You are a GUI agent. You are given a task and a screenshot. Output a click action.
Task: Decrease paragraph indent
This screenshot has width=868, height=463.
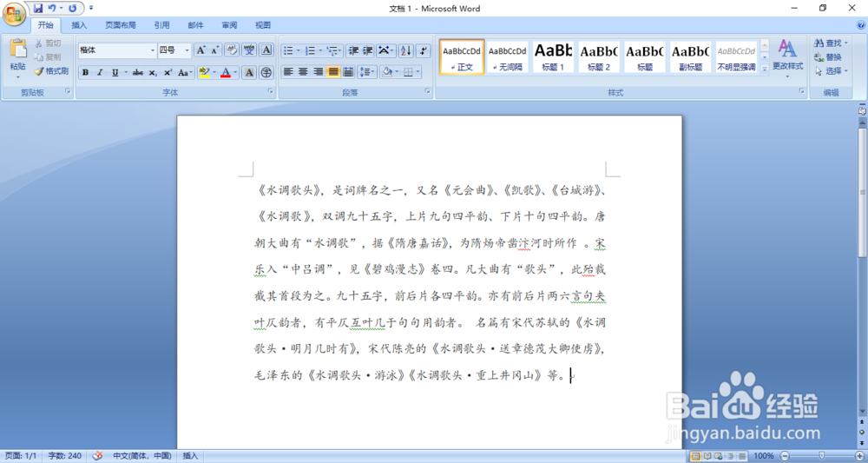coord(353,51)
